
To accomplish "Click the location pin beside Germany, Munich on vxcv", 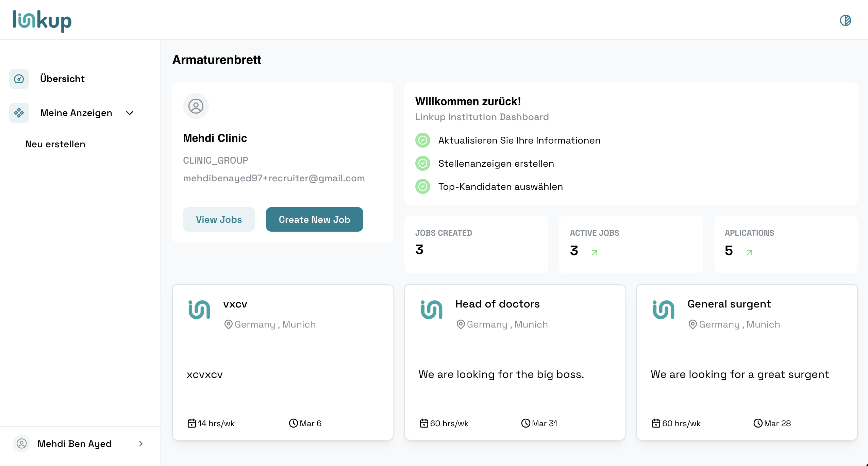I will 228,324.
